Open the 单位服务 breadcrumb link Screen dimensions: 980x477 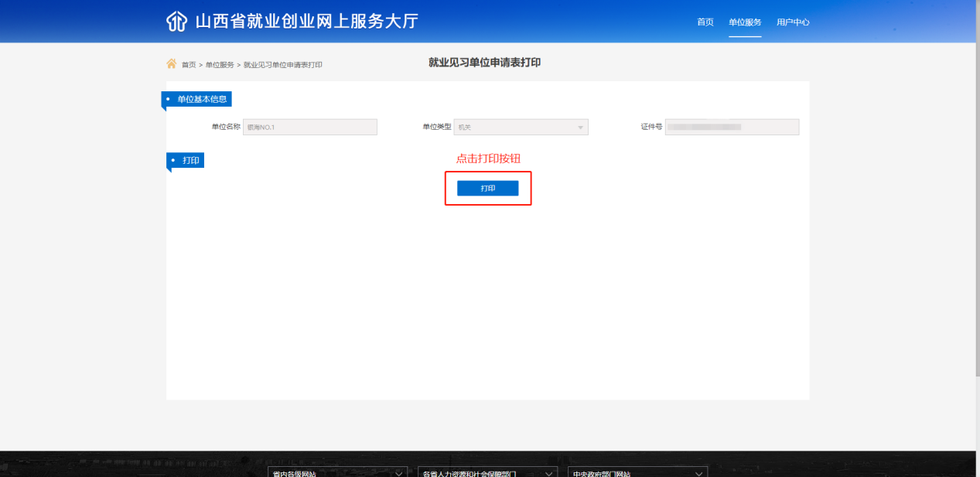click(x=220, y=65)
